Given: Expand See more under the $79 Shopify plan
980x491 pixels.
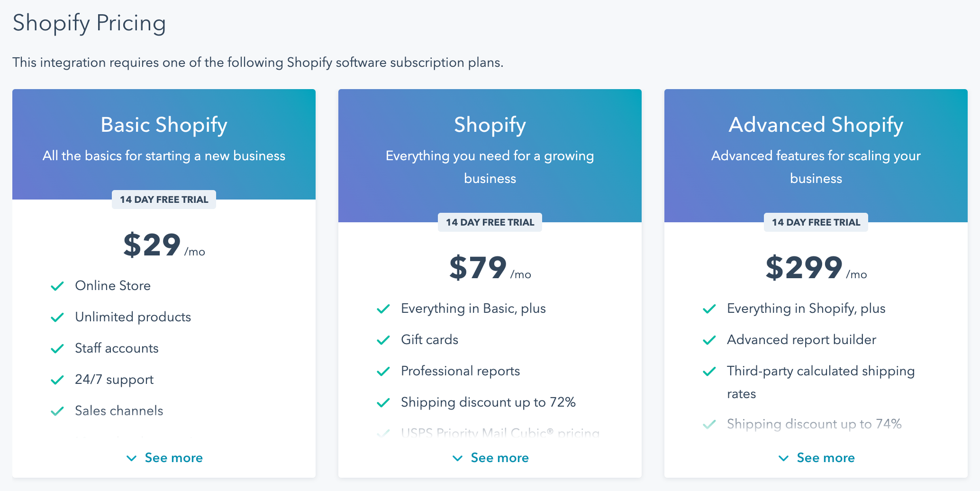Looking at the screenshot, I should [490, 458].
